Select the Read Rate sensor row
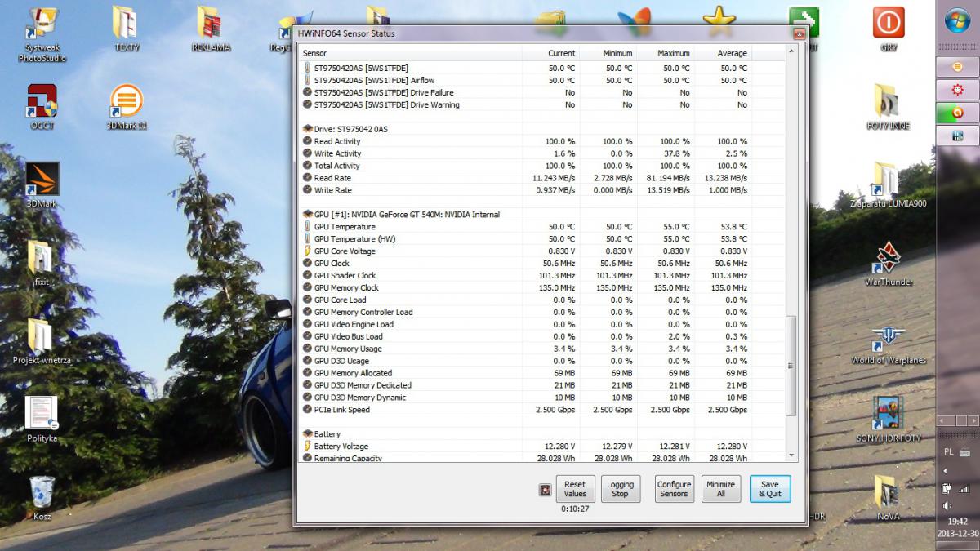The height and width of the screenshot is (551, 980). [543, 178]
